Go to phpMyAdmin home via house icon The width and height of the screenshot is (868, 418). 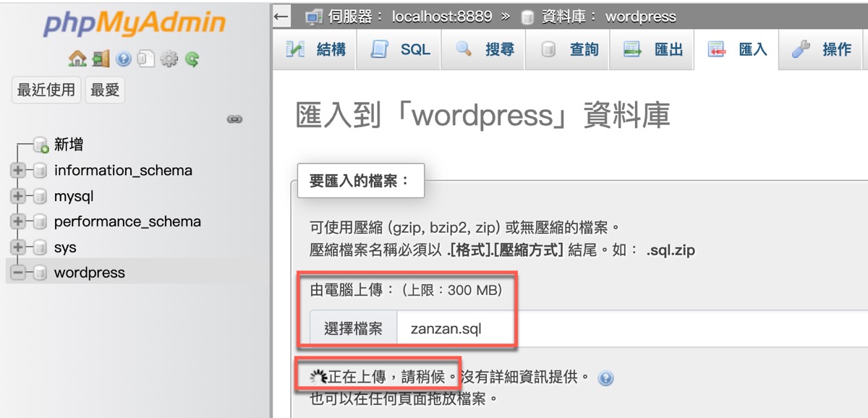pyautogui.click(x=77, y=59)
